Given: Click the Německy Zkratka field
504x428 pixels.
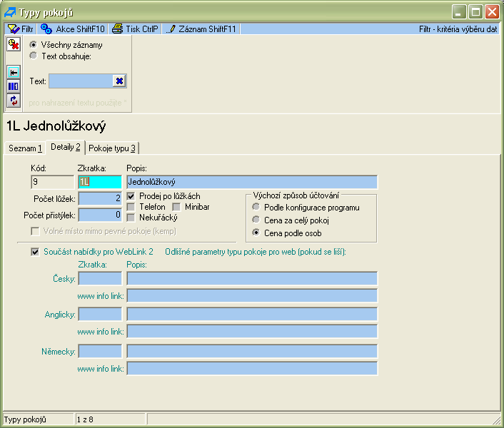Looking at the screenshot, I should [x=100, y=351].
